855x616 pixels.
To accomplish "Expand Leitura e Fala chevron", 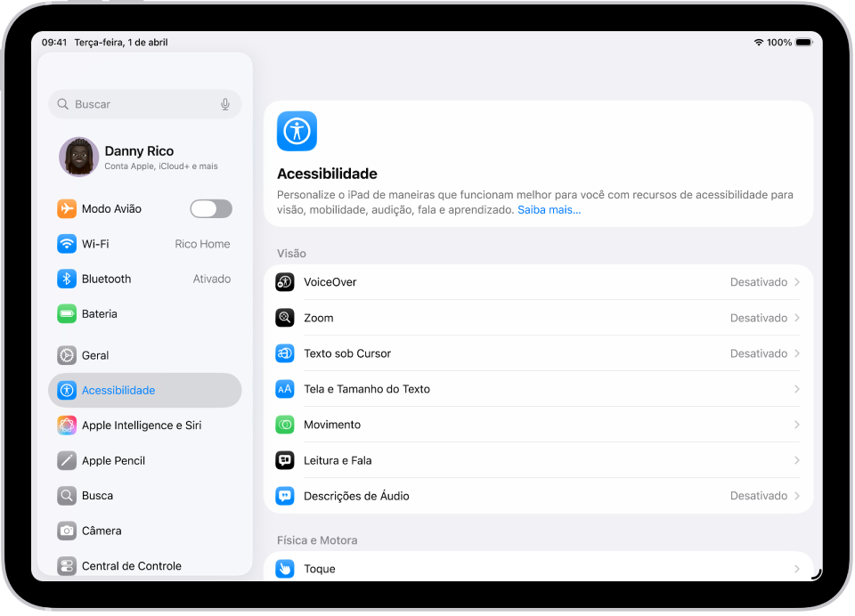I will pyautogui.click(x=796, y=460).
